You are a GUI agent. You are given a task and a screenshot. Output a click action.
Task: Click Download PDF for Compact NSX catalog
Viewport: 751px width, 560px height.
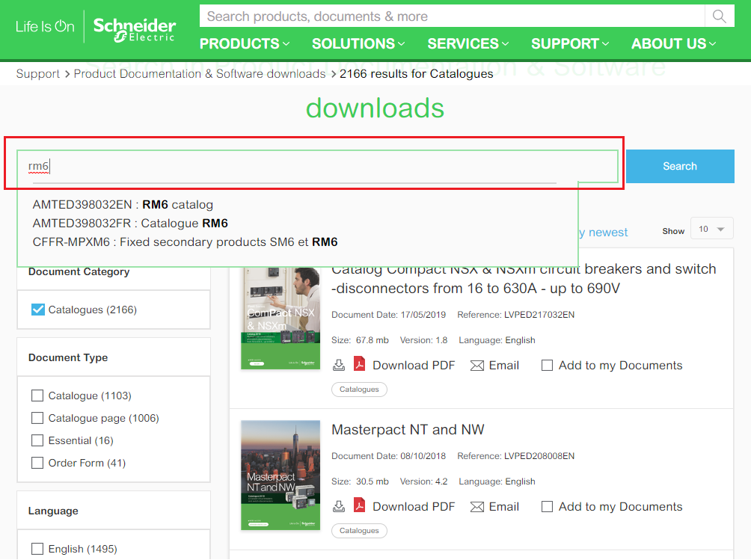(414, 365)
